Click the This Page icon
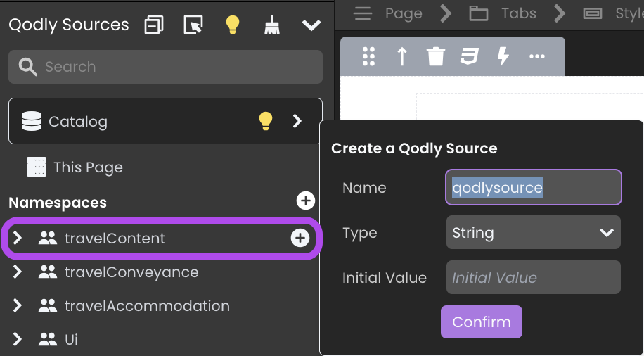 point(37,167)
